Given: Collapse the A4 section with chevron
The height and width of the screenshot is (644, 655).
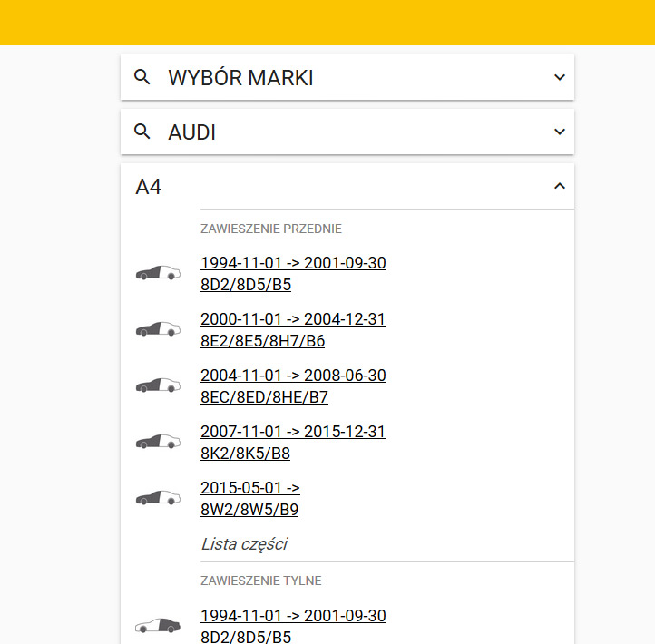Looking at the screenshot, I should pyautogui.click(x=559, y=187).
